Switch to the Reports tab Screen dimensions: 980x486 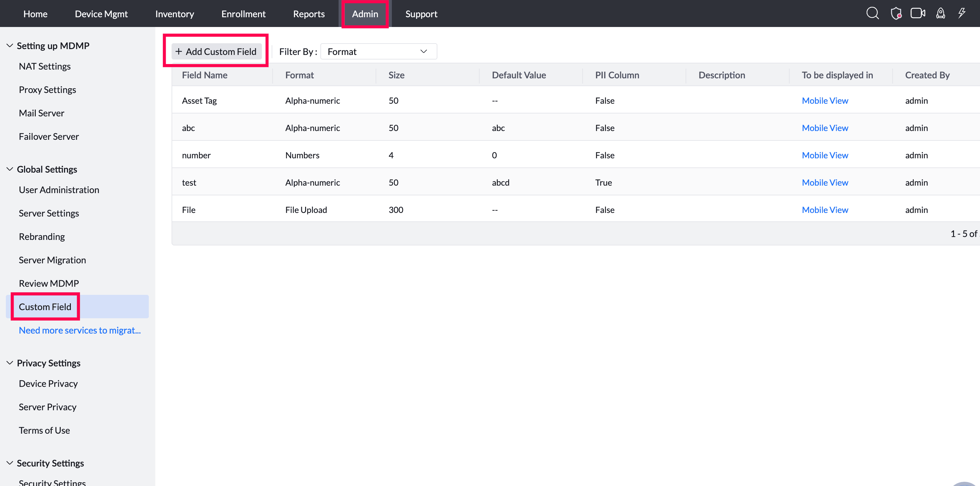point(309,14)
